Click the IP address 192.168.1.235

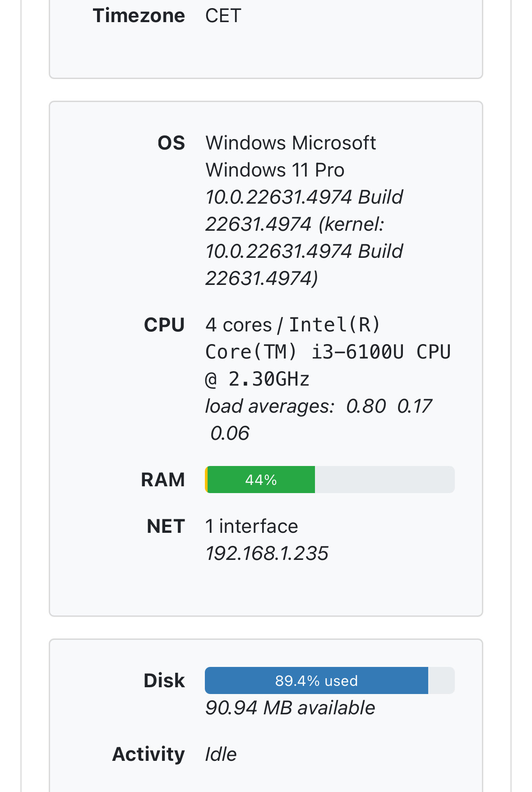(267, 554)
